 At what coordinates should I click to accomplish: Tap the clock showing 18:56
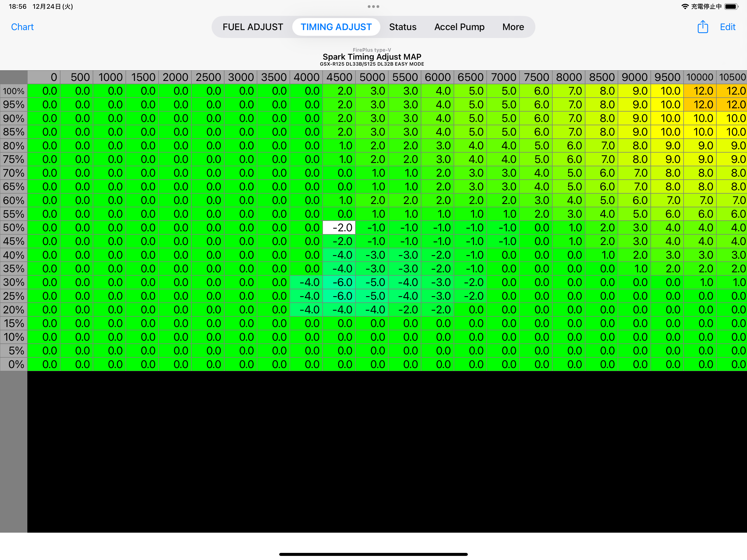pyautogui.click(x=17, y=6)
